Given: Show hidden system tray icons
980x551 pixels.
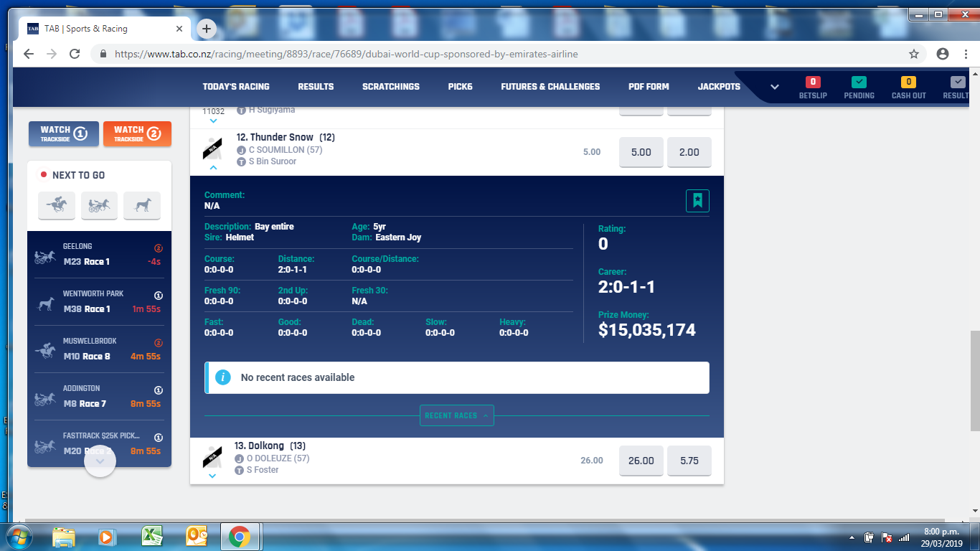Looking at the screenshot, I should point(852,537).
